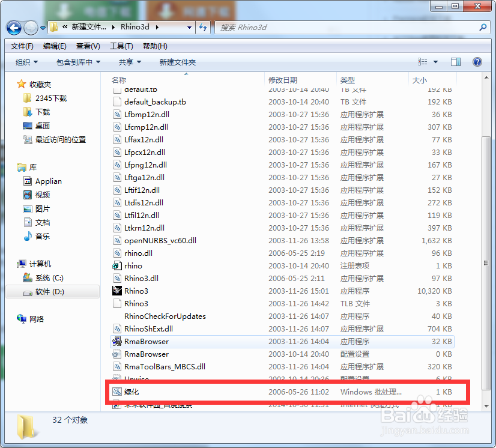The width and height of the screenshot is (496, 448).
Task: Open the view options dropdown arrow
Action: point(435,62)
